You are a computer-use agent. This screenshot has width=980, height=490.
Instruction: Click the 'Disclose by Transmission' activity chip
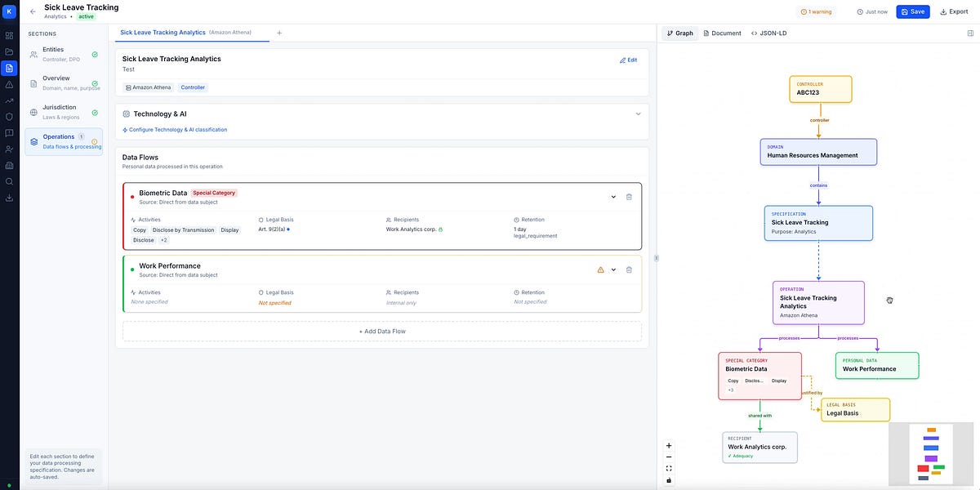point(183,230)
